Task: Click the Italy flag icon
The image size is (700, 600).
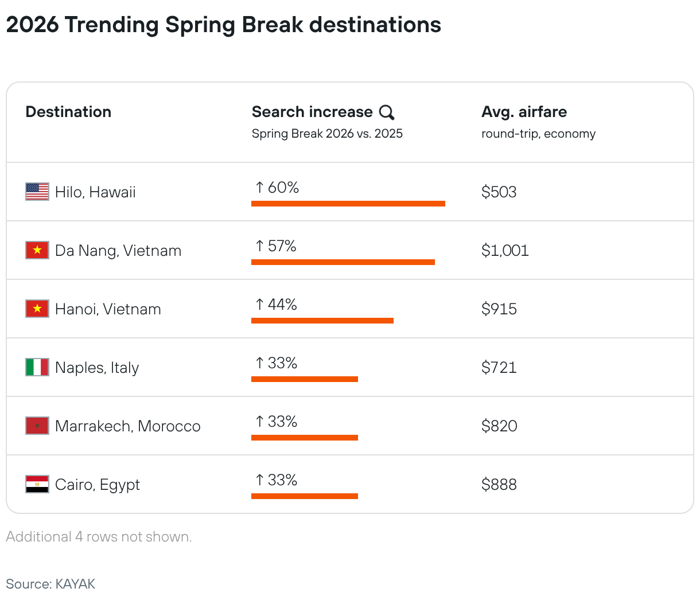Action: pos(37,367)
